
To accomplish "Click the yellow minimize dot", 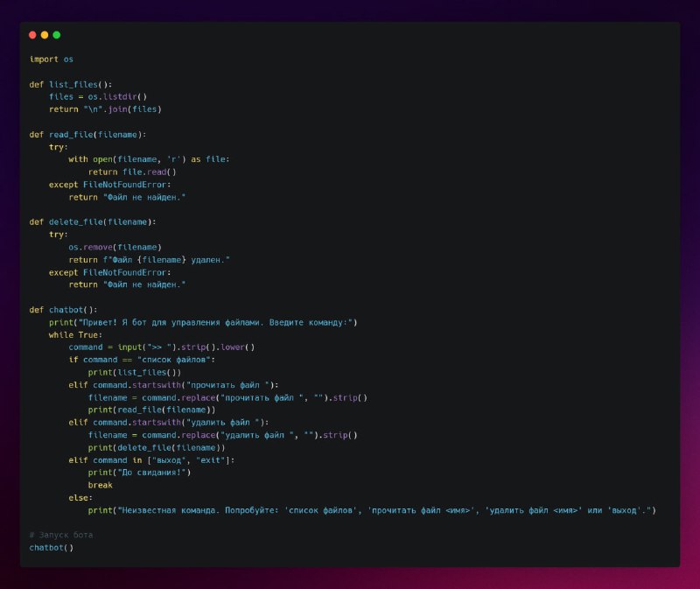I will click(45, 35).
